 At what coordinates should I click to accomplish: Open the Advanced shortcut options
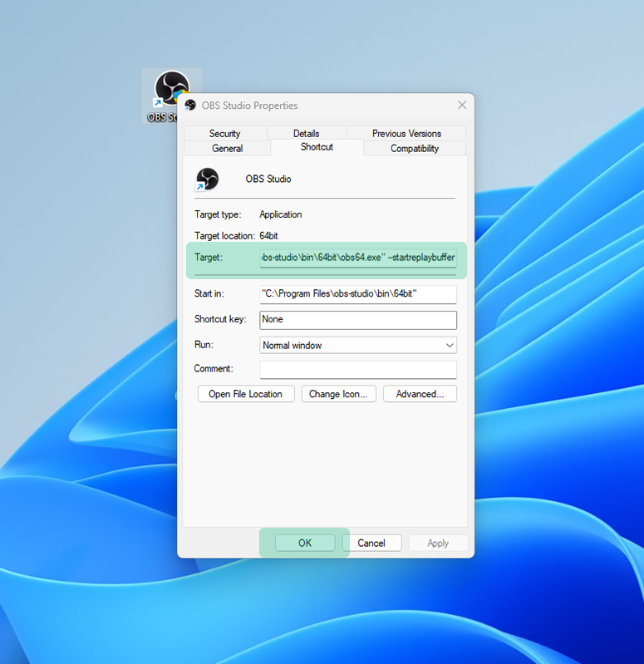420,394
